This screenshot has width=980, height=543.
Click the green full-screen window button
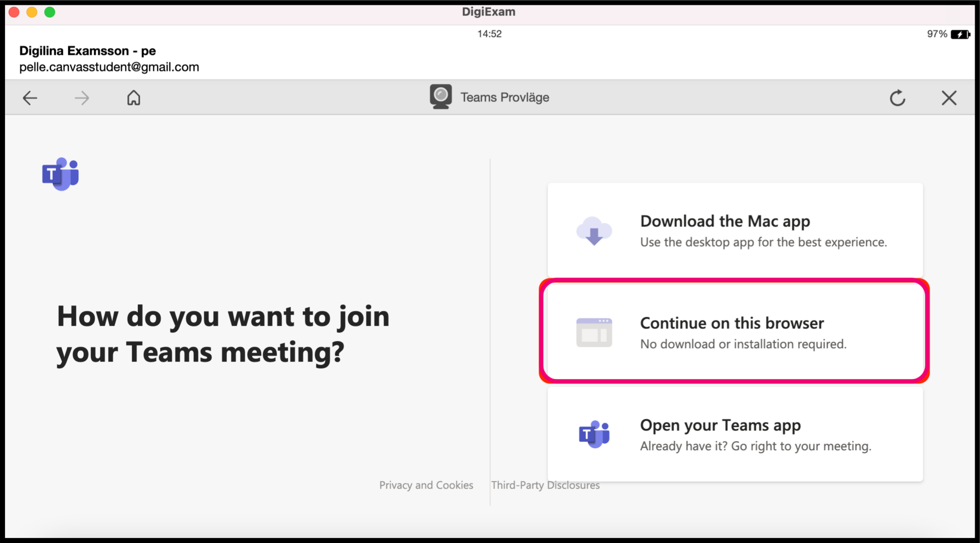coord(50,12)
